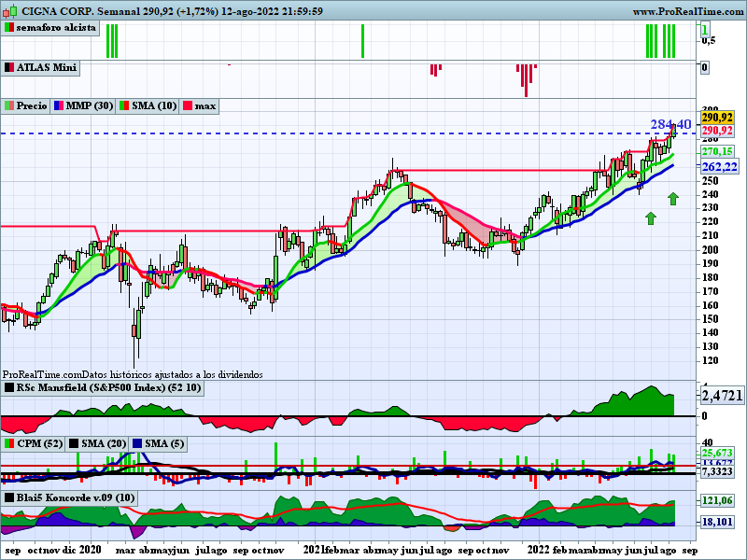This screenshot has height=560, width=747.
Task: Select the Precio series label
Action: pos(32,105)
